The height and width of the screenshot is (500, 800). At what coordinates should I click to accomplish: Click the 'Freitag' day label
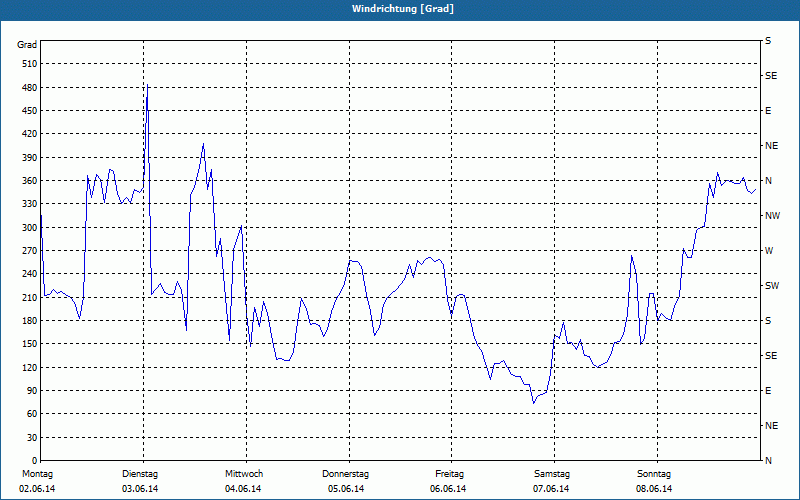(x=449, y=474)
